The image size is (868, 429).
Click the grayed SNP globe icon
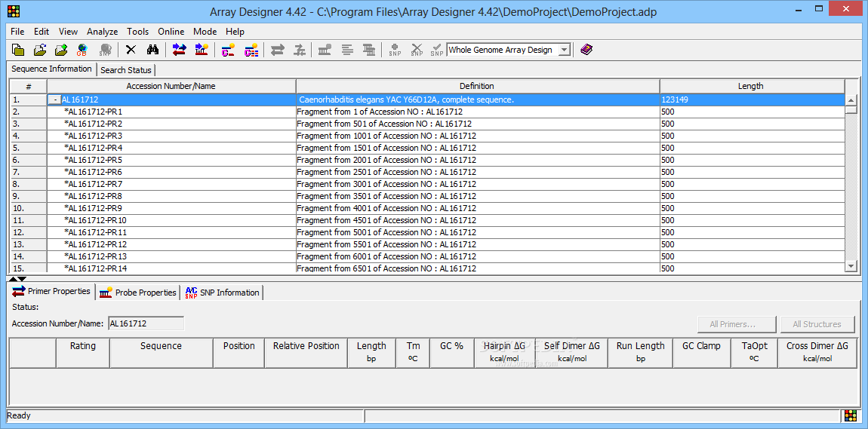tap(105, 50)
